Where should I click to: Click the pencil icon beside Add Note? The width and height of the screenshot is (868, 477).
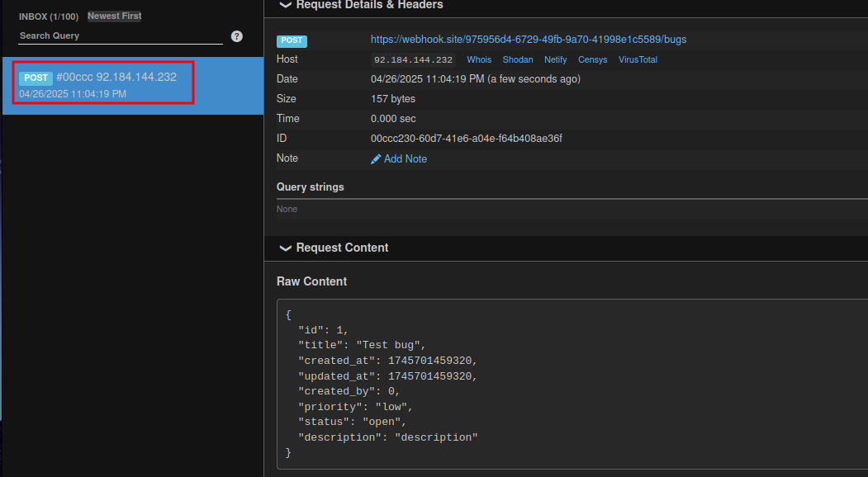click(x=376, y=159)
